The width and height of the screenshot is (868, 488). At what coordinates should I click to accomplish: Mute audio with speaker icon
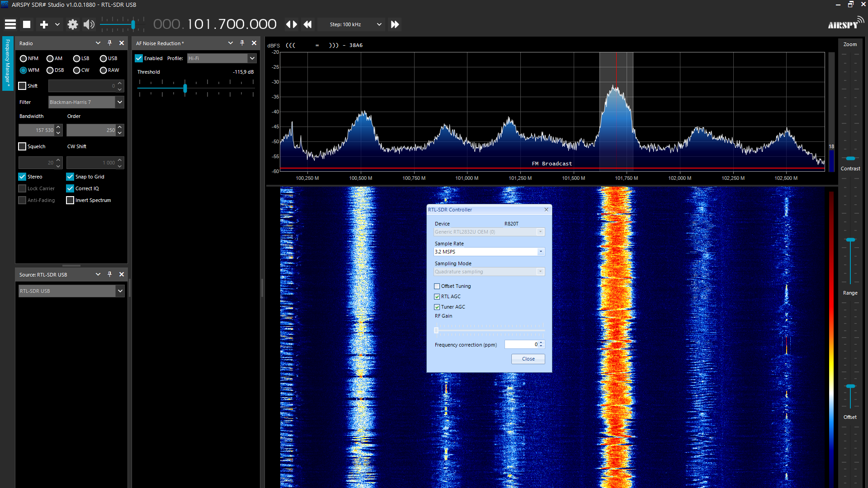pyautogui.click(x=89, y=24)
